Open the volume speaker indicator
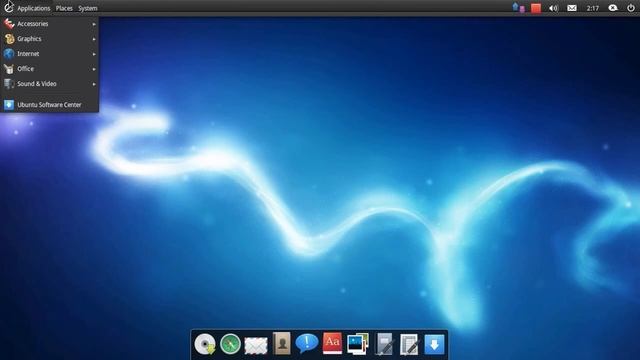The height and width of the screenshot is (360, 640). 553,8
